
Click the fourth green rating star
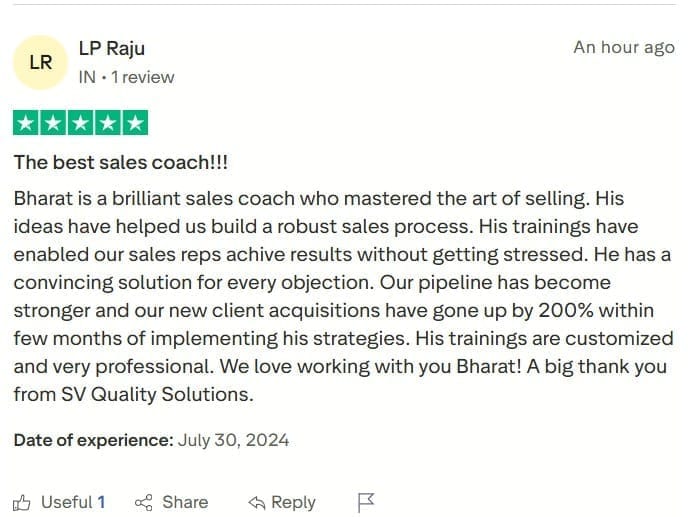[x=108, y=122]
